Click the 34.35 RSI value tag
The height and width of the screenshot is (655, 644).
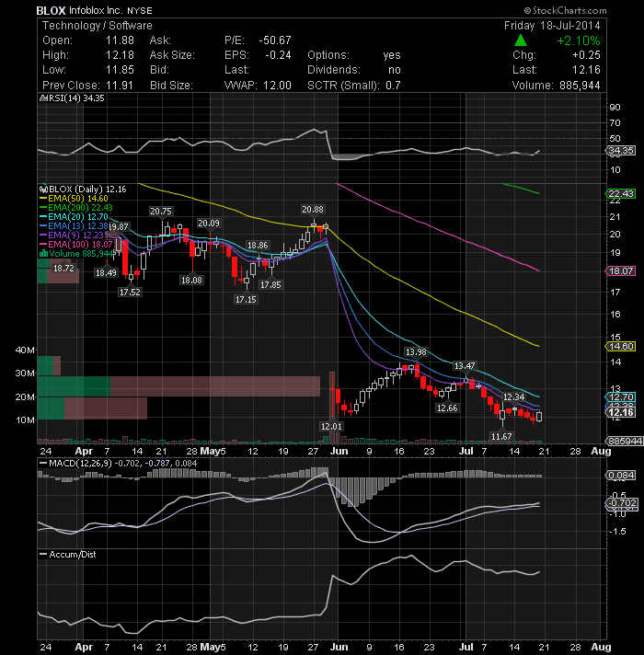click(620, 150)
